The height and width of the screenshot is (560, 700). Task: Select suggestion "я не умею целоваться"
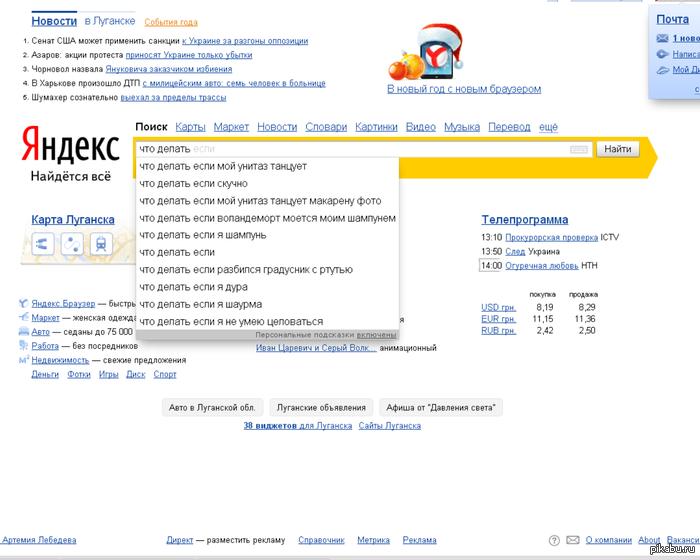coord(267,322)
